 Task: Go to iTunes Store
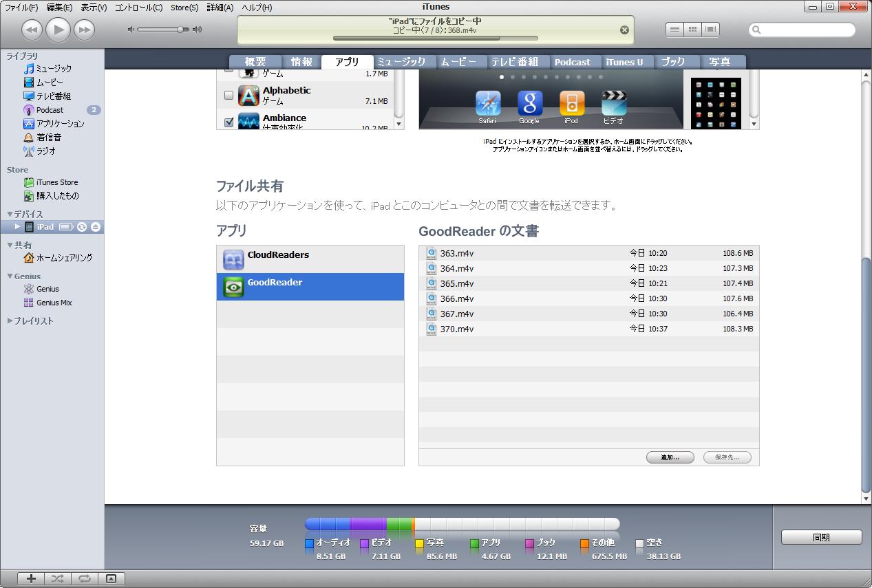coord(51,182)
